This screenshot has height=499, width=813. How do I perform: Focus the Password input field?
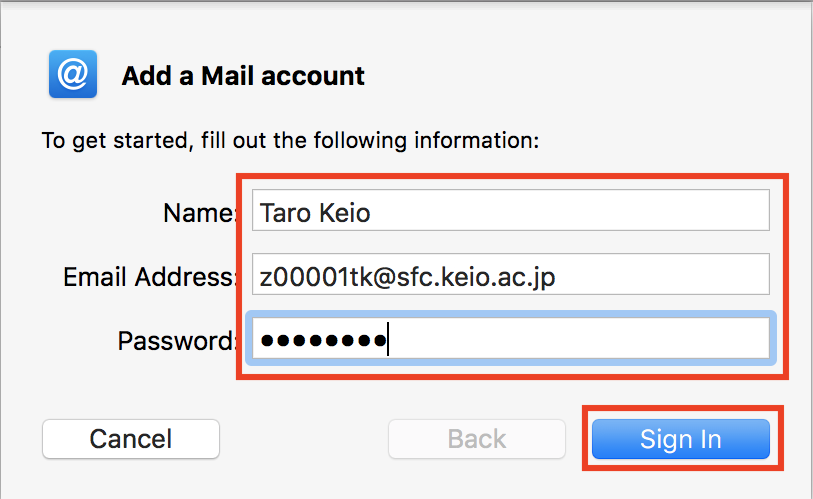(510, 340)
